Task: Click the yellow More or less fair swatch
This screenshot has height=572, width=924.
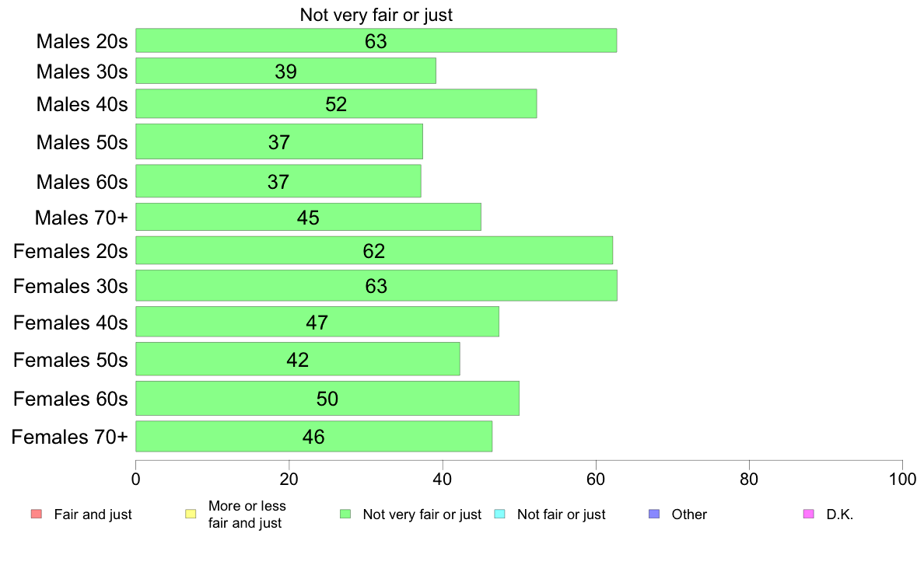Action: tap(191, 514)
